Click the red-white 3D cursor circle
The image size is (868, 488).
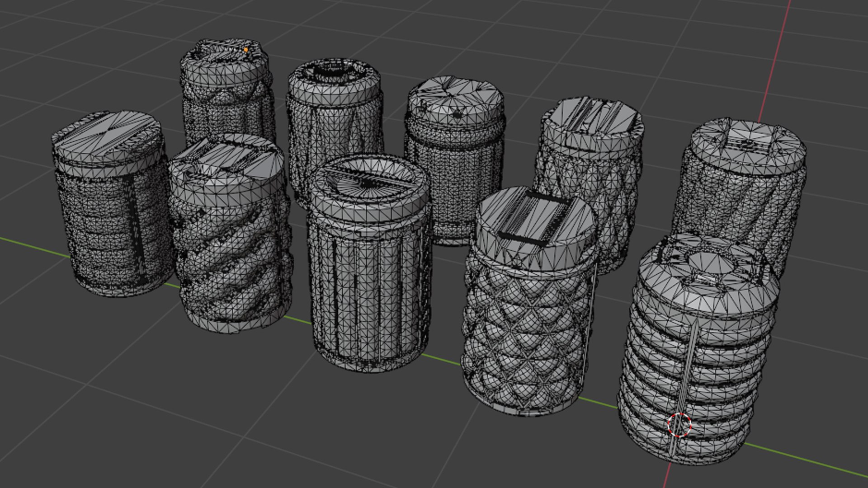(x=679, y=425)
